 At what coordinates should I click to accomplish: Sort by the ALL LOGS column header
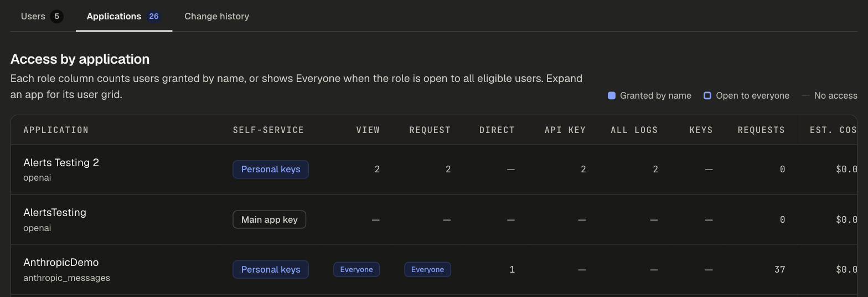coord(634,130)
